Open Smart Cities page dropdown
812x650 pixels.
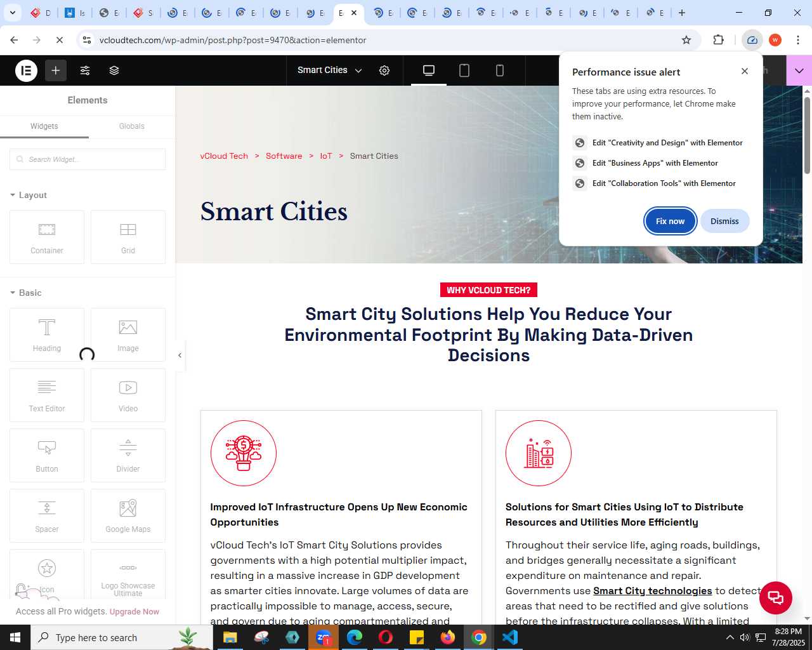[329, 70]
